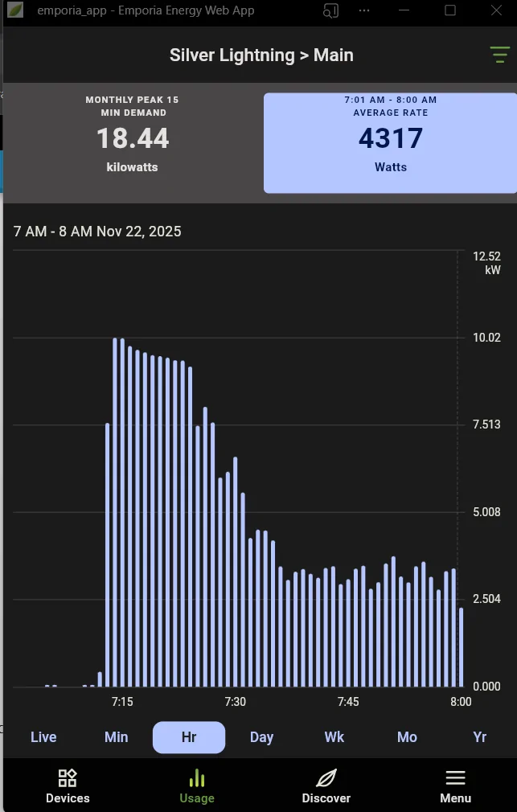
Task: Select the Mo time range
Action: (x=407, y=737)
